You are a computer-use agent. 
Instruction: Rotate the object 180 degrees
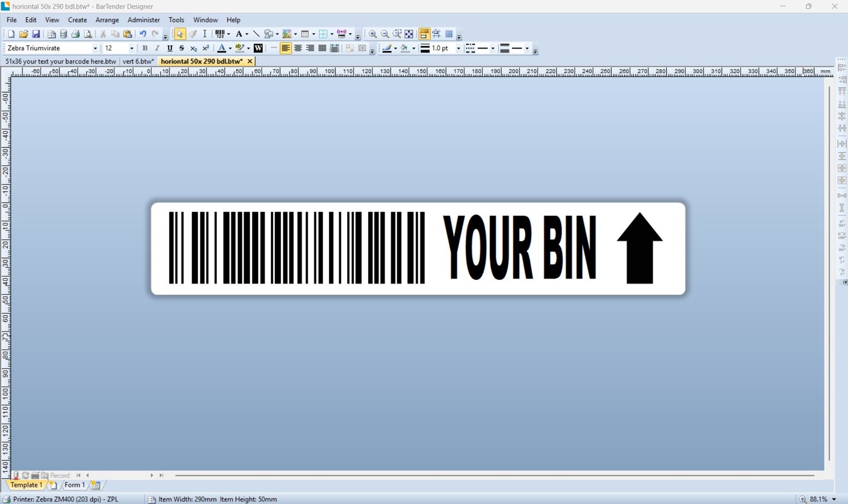pos(842,235)
